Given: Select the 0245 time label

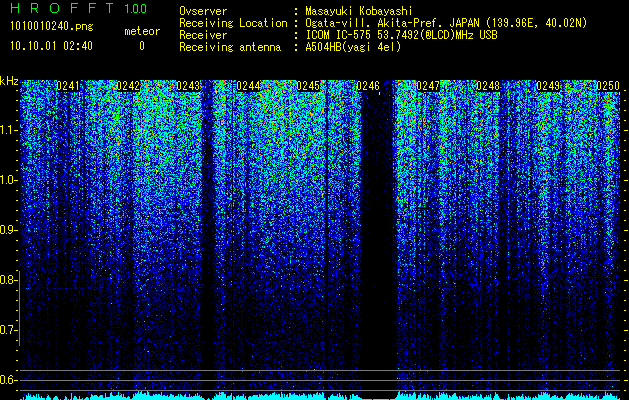Looking at the screenshot, I should click(308, 86).
